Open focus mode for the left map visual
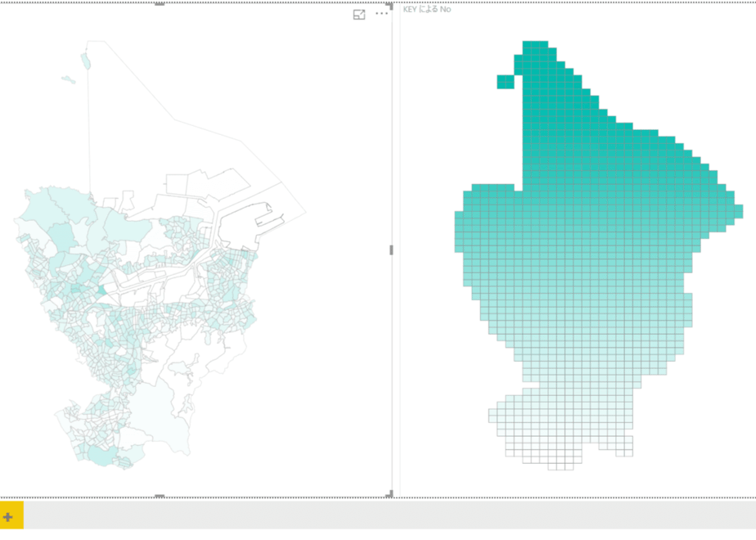This screenshot has height=540, width=756. [358, 15]
